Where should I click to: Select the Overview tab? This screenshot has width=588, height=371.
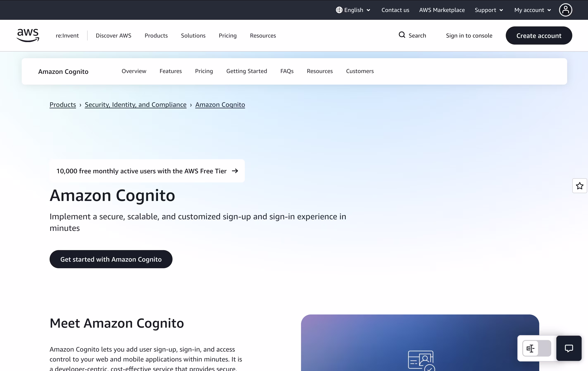pyautogui.click(x=134, y=71)
